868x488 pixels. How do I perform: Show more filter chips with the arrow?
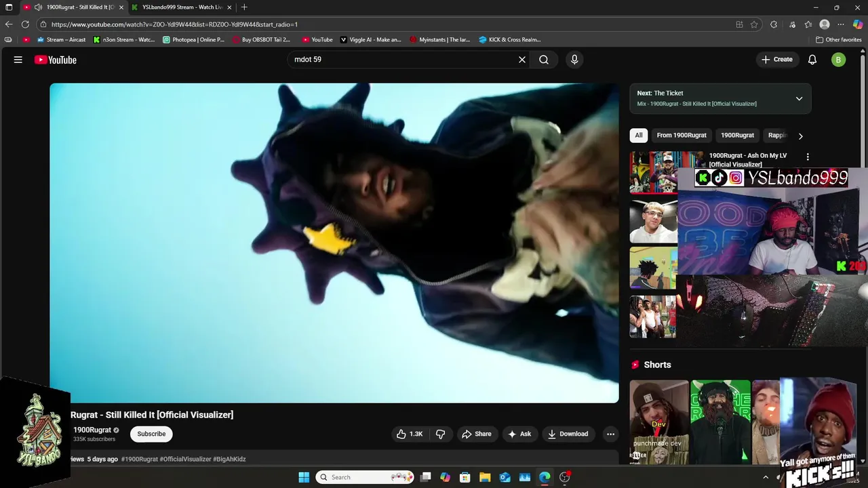coord(800,136)
